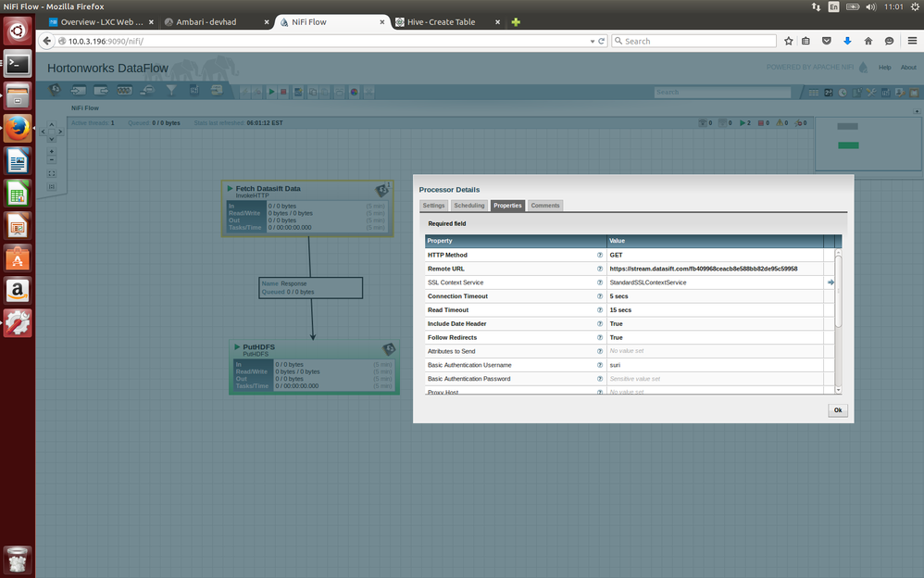924x578 pixels.
Task: Select the Input Port toolbar icon
Action: click(x=78, y=90)
